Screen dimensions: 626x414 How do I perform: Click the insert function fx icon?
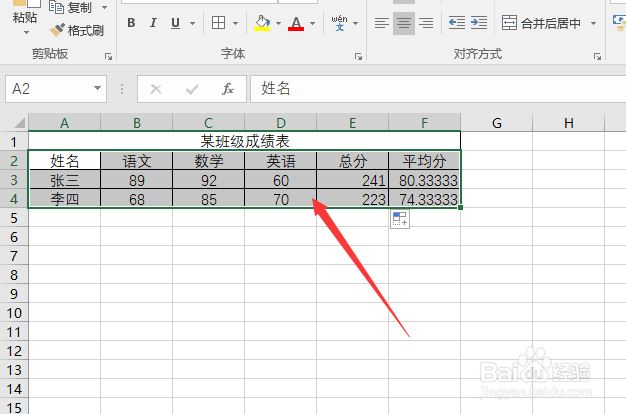(x=228, y=89)
